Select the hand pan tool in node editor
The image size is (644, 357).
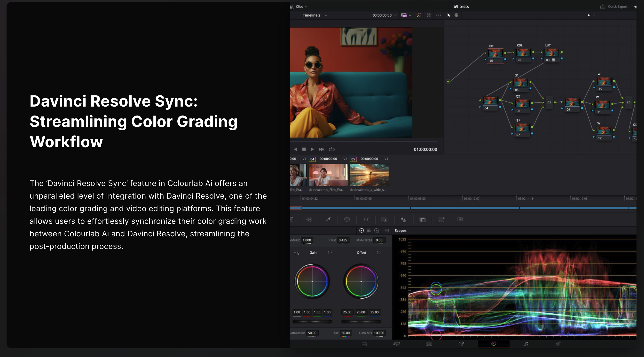(x=456, y=15)
